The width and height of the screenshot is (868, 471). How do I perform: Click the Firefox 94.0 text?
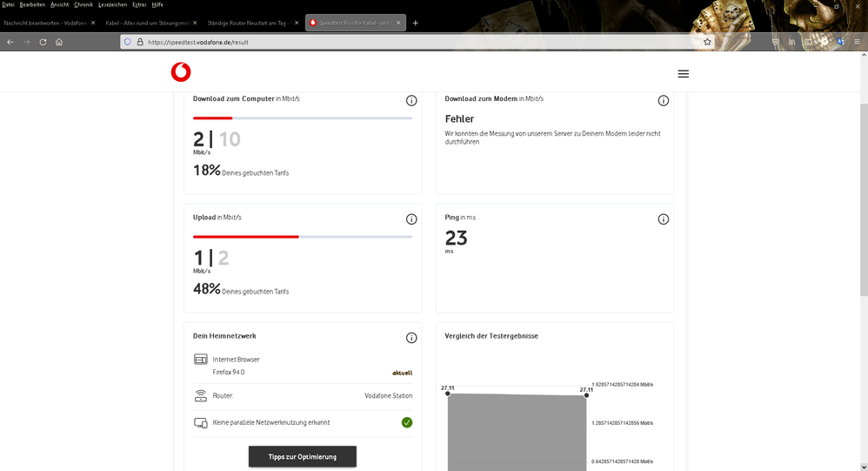(229, 373)
